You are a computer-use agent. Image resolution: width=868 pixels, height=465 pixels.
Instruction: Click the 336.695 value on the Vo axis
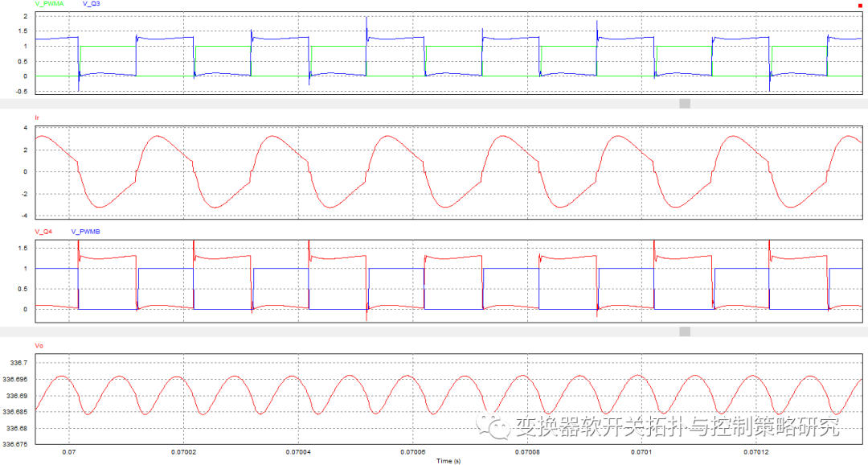15,380
